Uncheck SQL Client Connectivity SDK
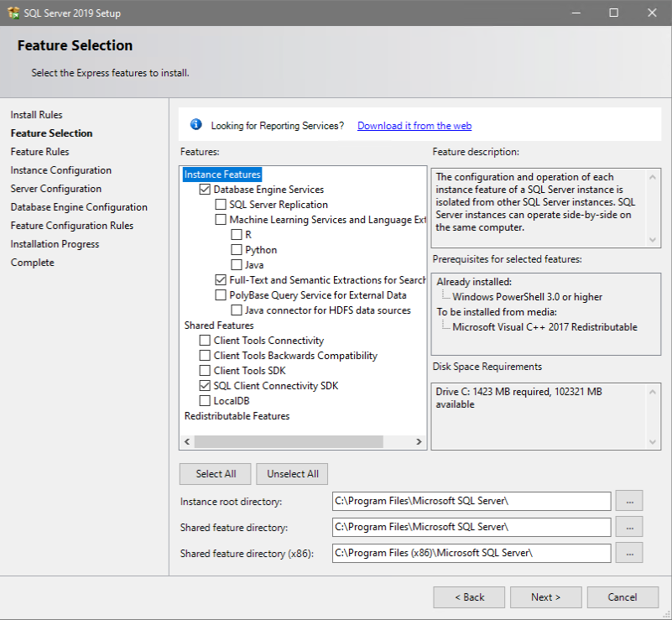 pos(205,386)
